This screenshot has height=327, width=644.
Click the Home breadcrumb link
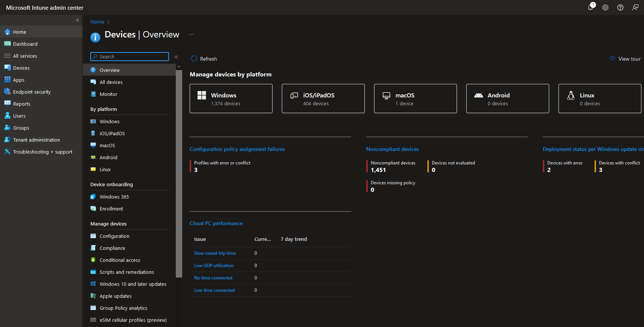97,22
